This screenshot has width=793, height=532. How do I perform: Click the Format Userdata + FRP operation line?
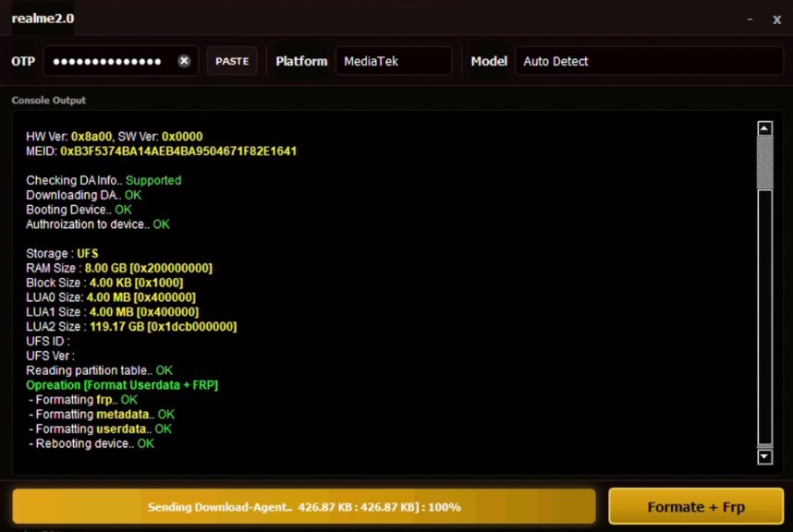coord(122,385)
